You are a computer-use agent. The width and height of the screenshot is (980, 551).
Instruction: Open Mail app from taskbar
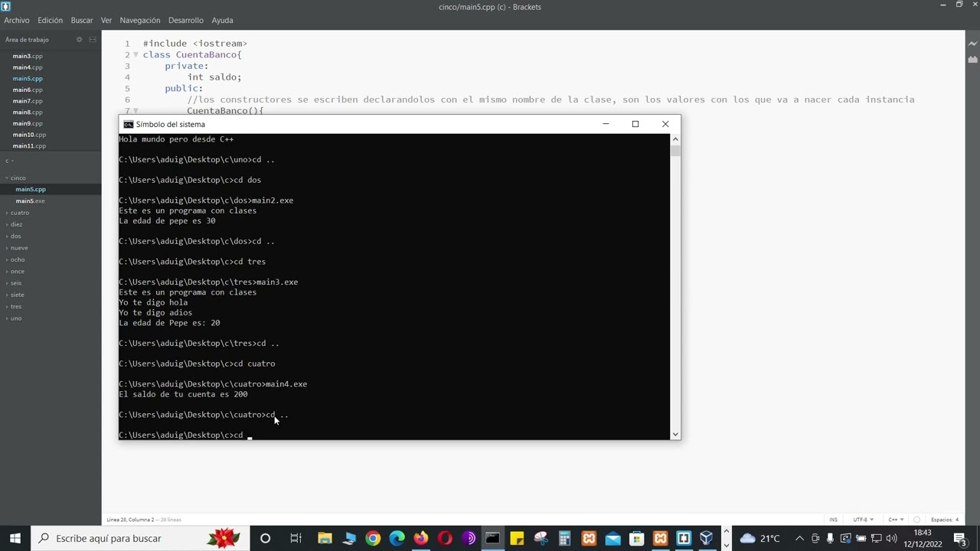[612, 538]
